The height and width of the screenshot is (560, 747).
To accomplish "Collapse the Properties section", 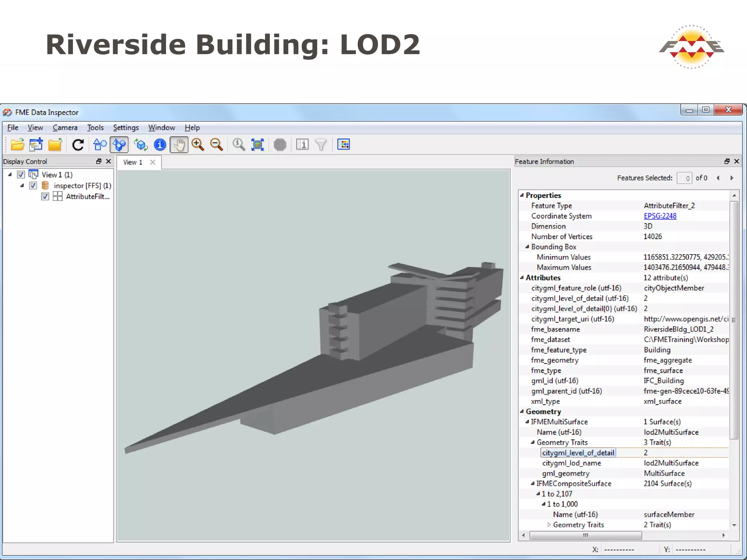I will tap(522, 195).
